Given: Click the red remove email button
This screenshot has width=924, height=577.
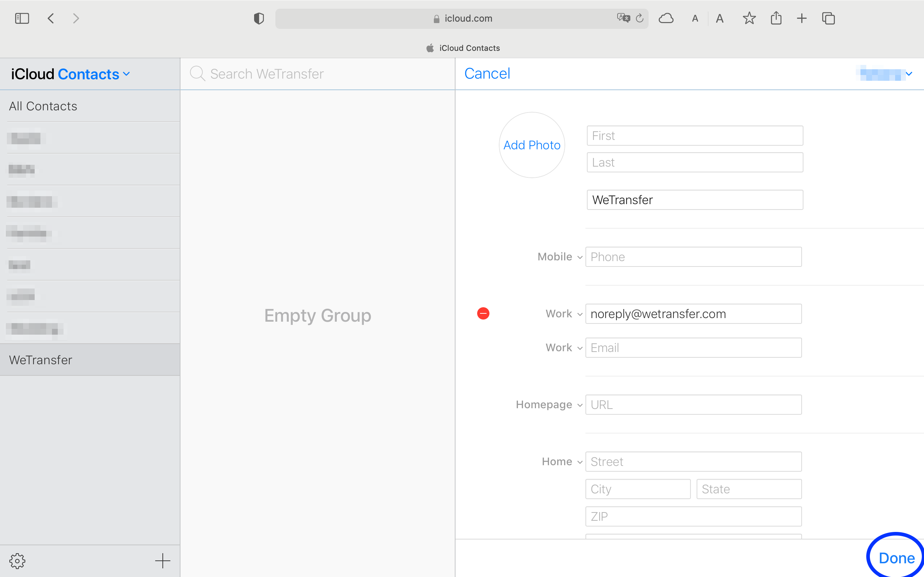Looking at the screenshot, I should [483, 314].
